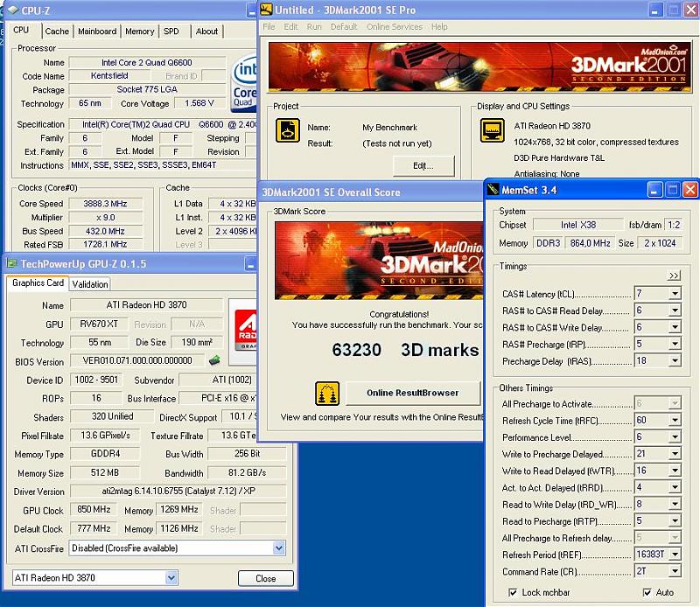Click the yellow Project icon in 3DMark2001
The height and width of the screenshot is (607, 700).
click(288, 130)
